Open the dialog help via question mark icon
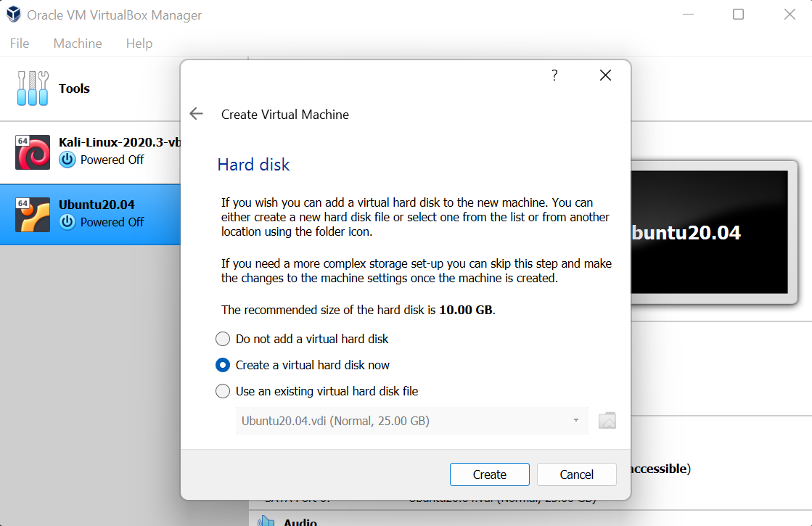 [x=554, y=75]
